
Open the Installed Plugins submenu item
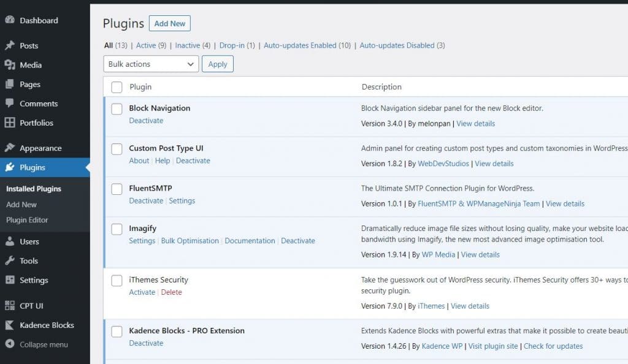click(x=34, y=189)
